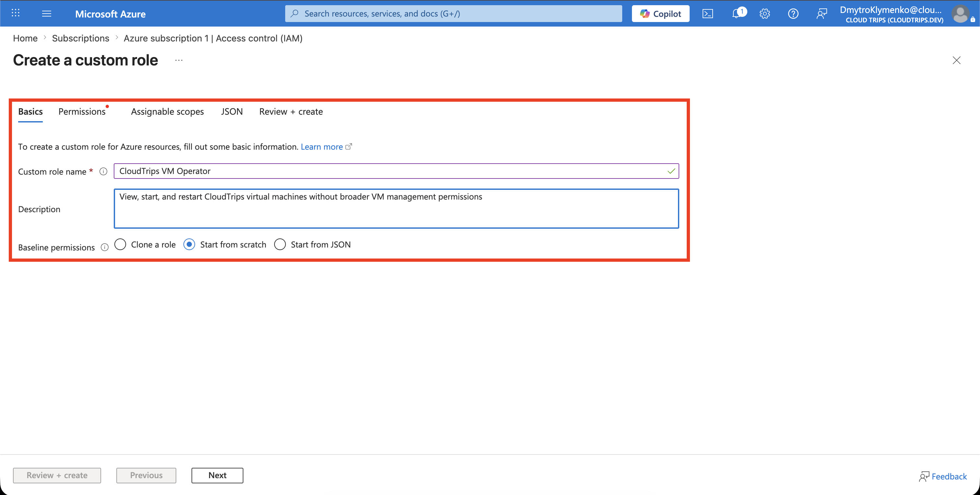The image size is (980, 495).
Task: Open the Feedback link at bottom right
Action: click(943, 476)
